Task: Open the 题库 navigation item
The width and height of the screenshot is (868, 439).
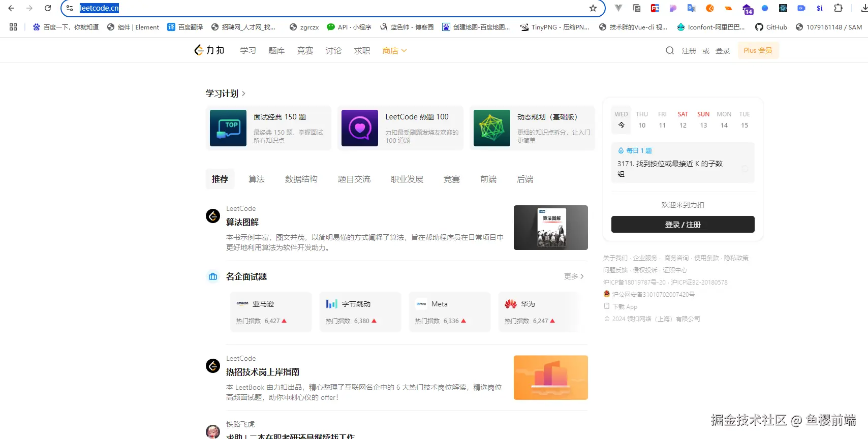Action: click(x=276, y=50)
